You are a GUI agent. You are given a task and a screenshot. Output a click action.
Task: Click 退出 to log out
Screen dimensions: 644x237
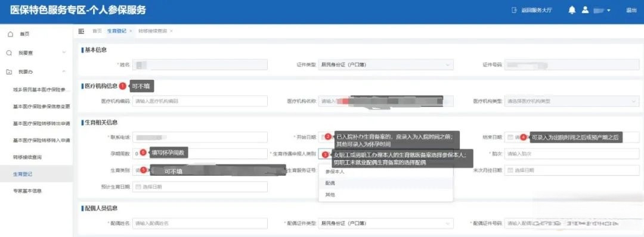(631, 11)
